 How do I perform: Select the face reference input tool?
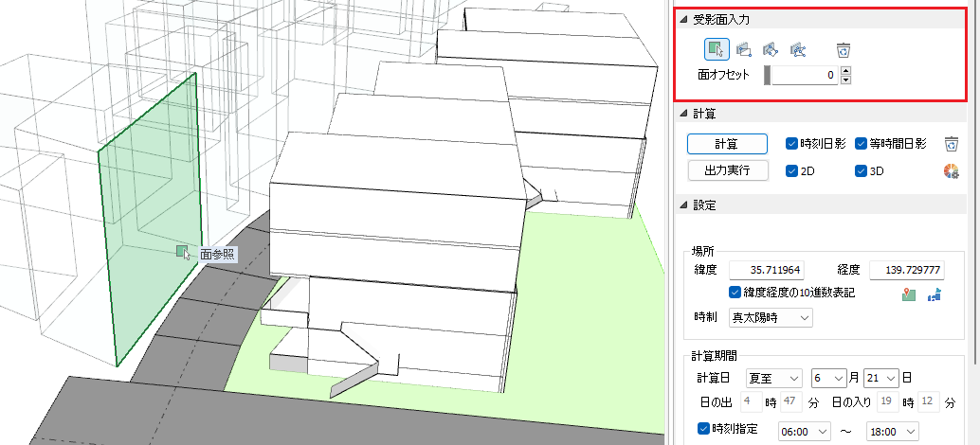tap(717, 49)
